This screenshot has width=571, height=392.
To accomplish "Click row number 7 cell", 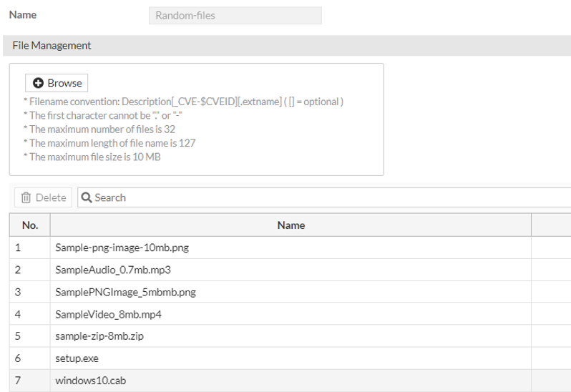I will click(18, 381).
